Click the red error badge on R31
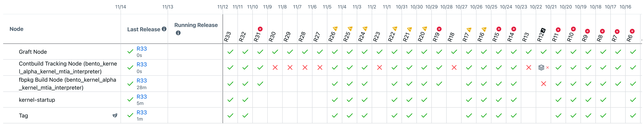This screenshot has width=644, height=128. pyautogui.click(x=260, y=29)
